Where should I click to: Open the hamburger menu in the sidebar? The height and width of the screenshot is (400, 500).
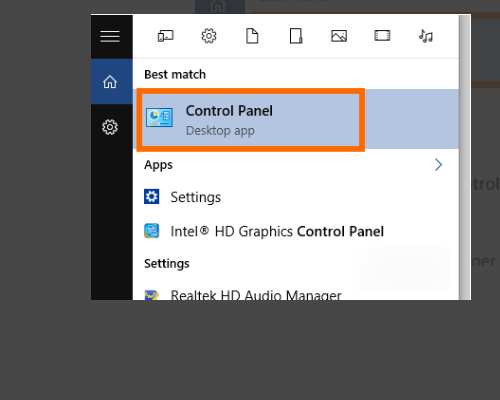click(110, 36)
